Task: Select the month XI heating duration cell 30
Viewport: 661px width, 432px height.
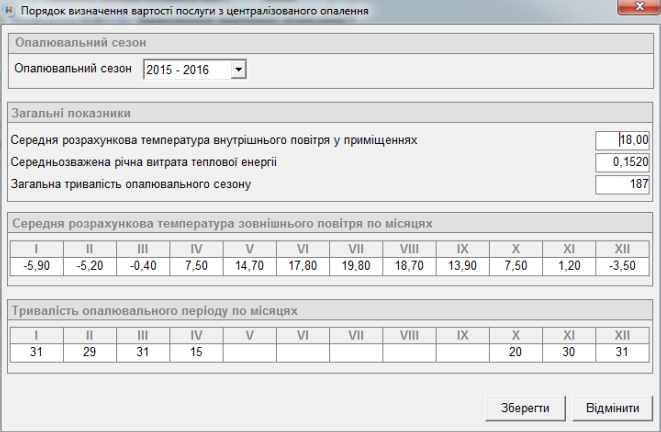Action: 569,351
